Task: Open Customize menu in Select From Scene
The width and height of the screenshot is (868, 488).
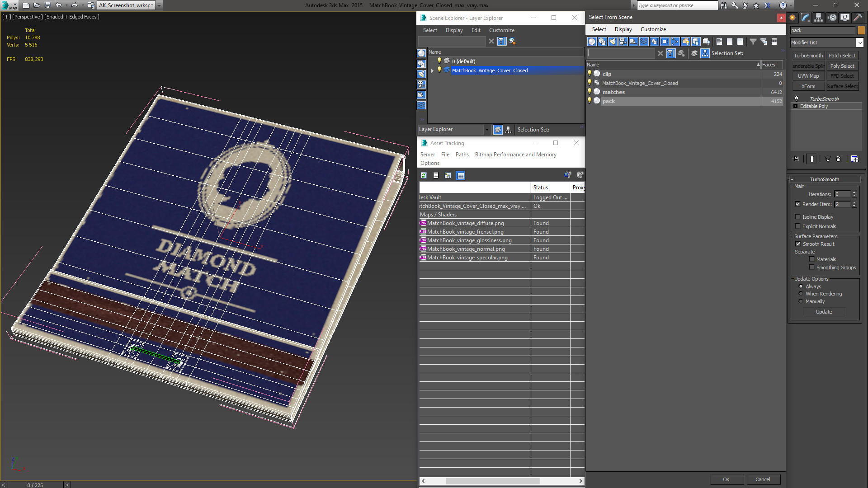Action: pyautogui.click(x=653, y=29)
